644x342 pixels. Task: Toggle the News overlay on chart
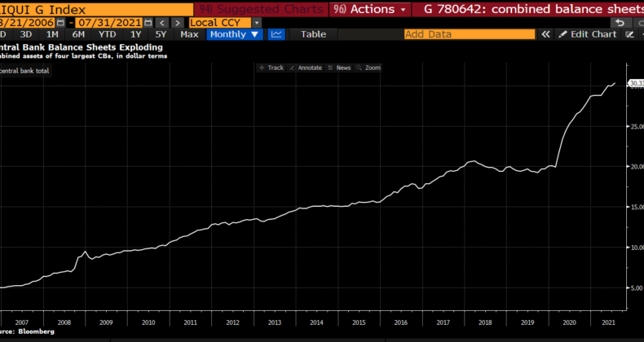(341, 68)
